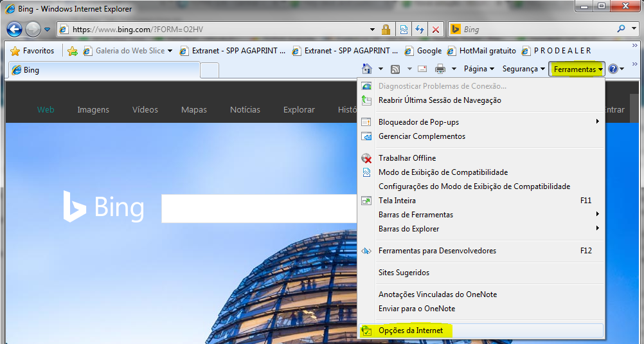Click the security lock icon in address bar
Viewport: 644px width, 344px height.
pos(386,30)
